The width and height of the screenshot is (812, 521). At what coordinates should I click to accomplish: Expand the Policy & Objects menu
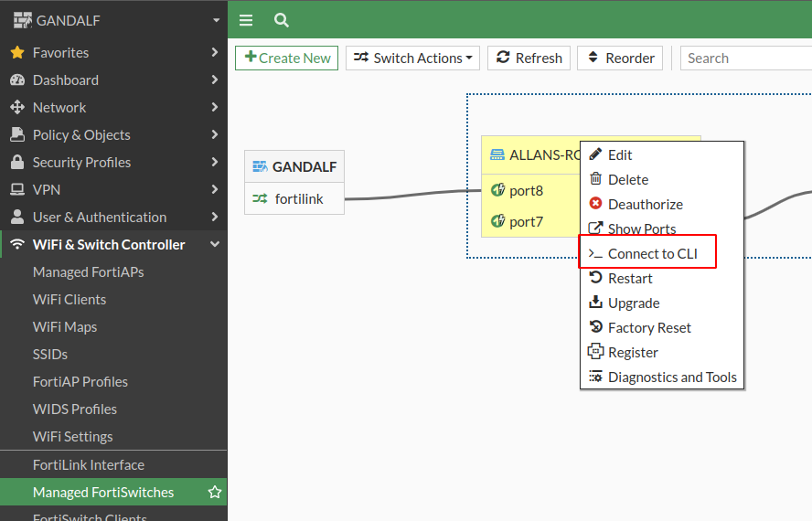(215, 135)
